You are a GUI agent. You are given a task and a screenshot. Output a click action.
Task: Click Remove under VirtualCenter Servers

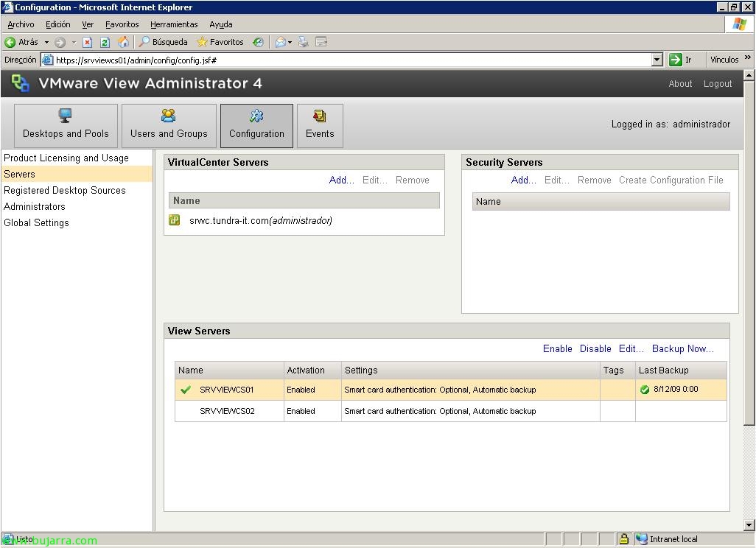click(412, 180)
